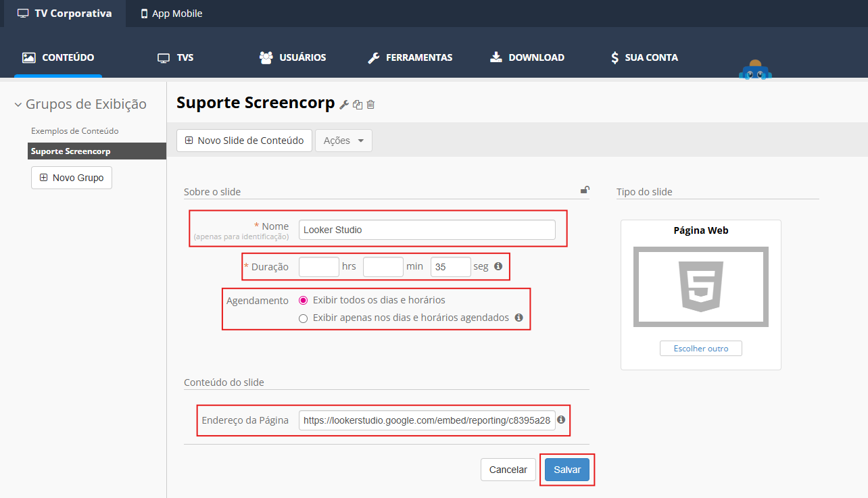This screenshot has width=868, height=498.
Task: Click the seconds duration field
Action: (451, 267)
